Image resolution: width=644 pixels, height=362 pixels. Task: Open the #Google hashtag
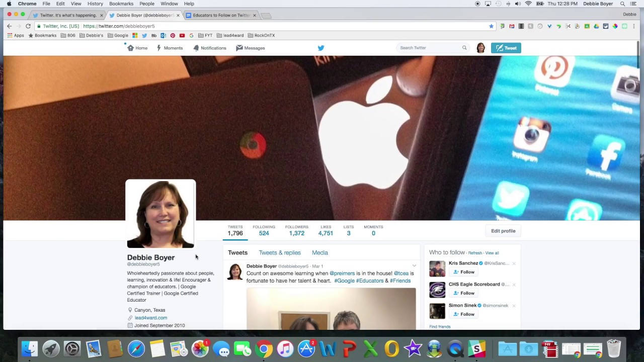(345, 281)
